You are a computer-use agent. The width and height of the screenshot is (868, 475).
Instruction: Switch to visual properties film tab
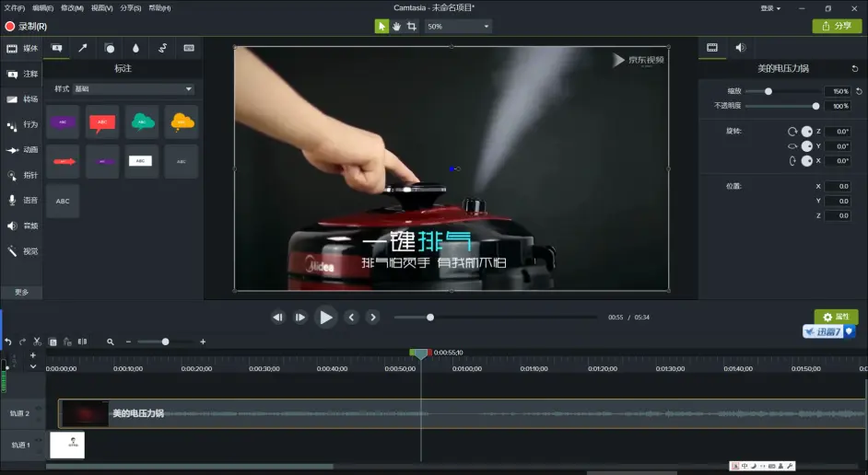click(x=712, y=48)
